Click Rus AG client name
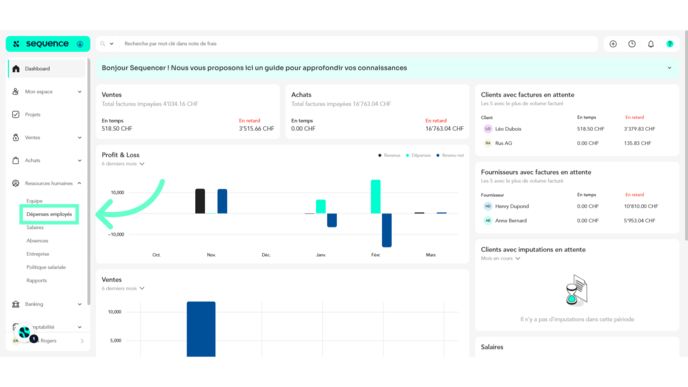This screenshot has height=387, width=688. pos(504,143)
